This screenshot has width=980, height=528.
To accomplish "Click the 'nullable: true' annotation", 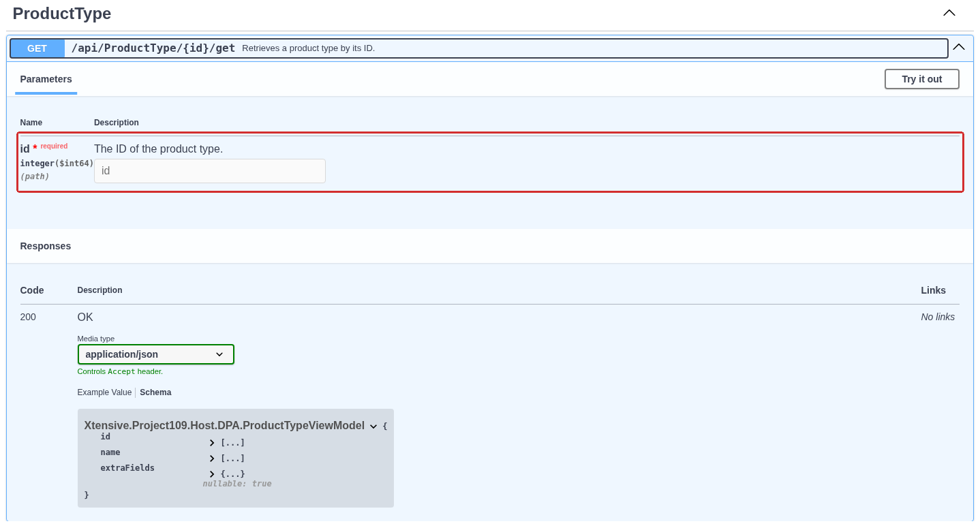I will 237,484.
